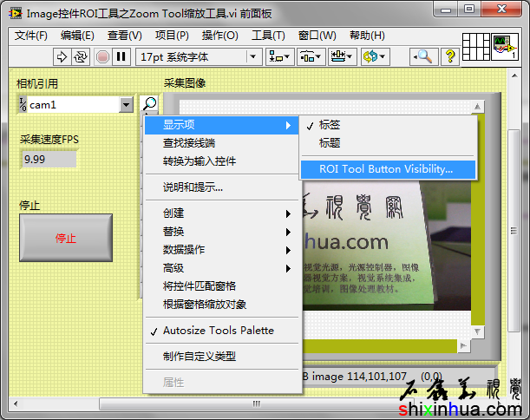Click image display scroll up arrow

(x=477, y=107)
